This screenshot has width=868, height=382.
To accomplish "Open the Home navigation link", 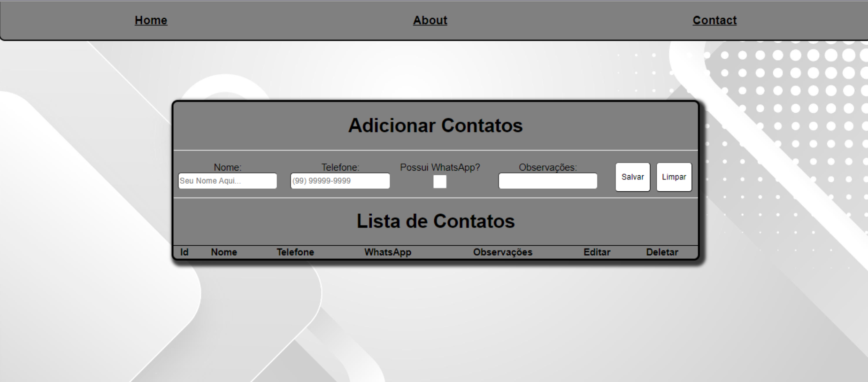I will [151, 20].
